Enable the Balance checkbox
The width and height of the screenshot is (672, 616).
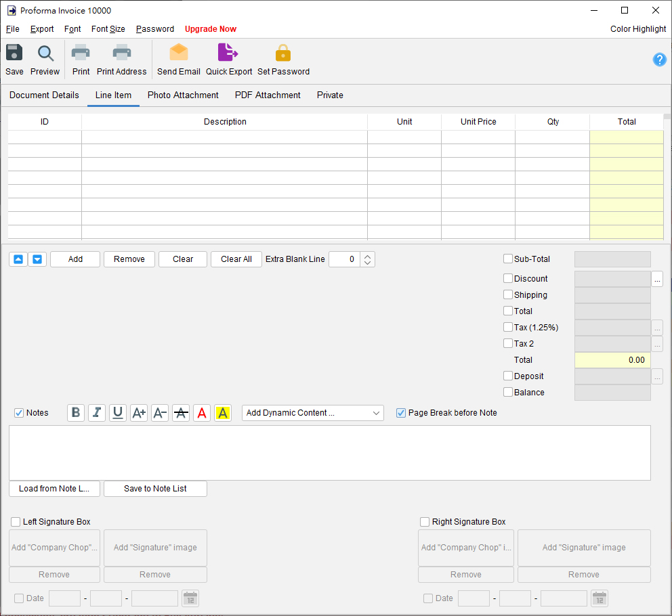pos(508,393)
